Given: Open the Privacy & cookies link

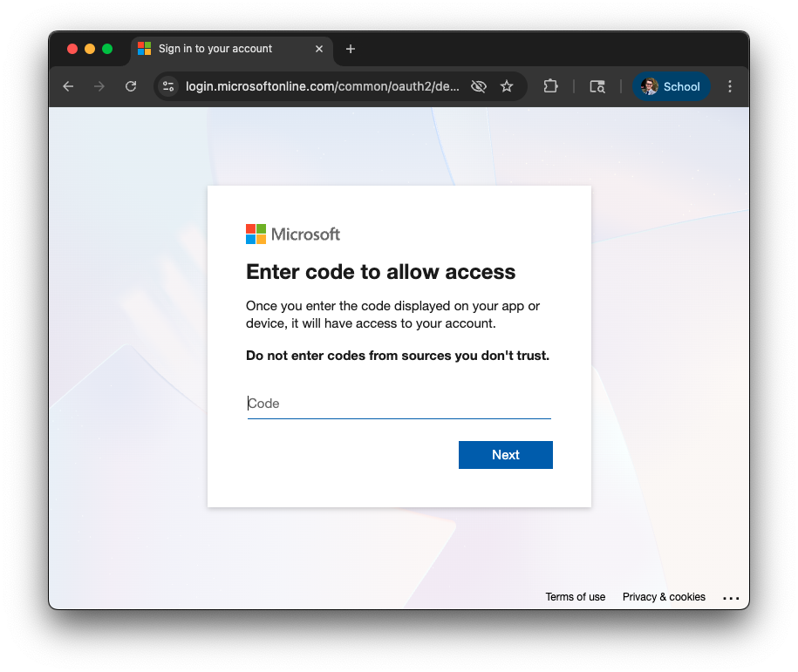Looking at the screenshot, I should click(x=664, y=597).
